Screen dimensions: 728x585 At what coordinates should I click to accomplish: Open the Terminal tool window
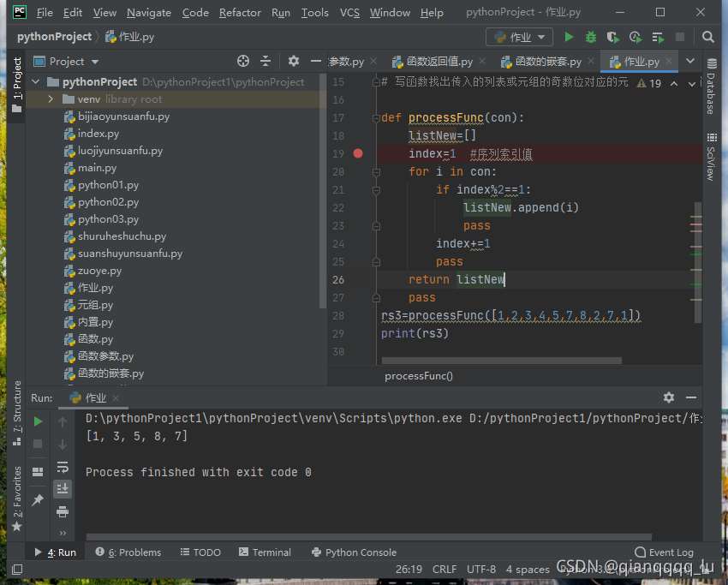[x=264, y=552]
